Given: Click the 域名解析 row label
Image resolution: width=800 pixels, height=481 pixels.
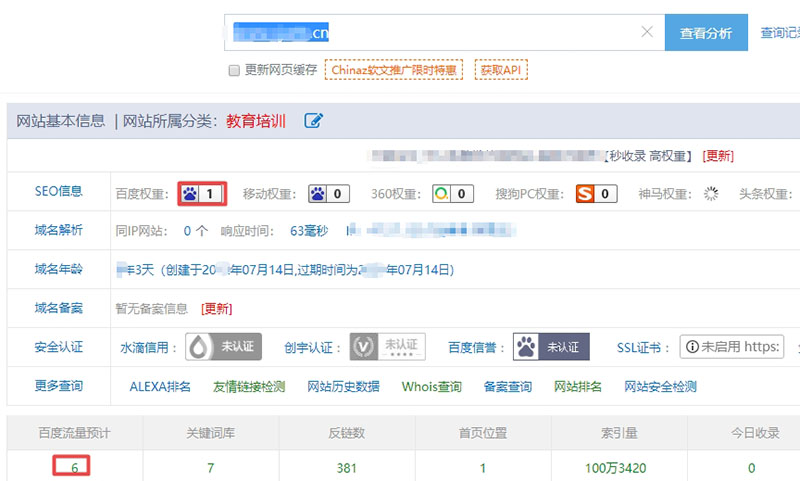Looking at the screenshot, I should pos(59,230).
